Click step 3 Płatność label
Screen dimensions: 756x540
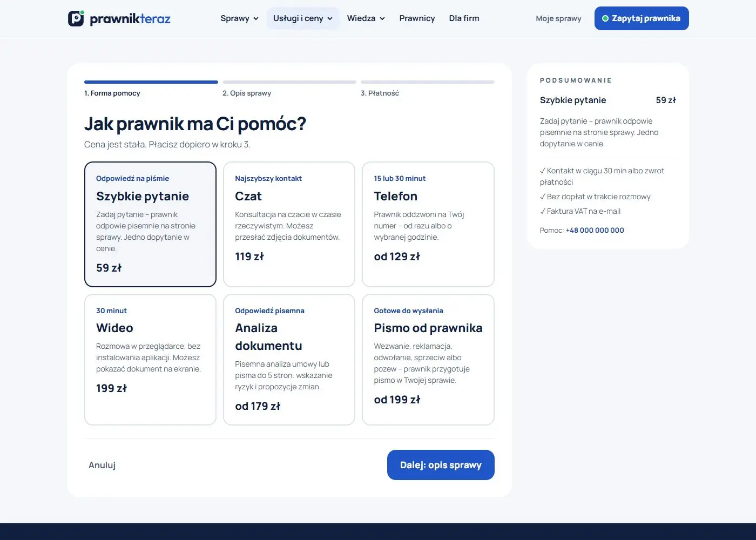[x=380, y=93]
